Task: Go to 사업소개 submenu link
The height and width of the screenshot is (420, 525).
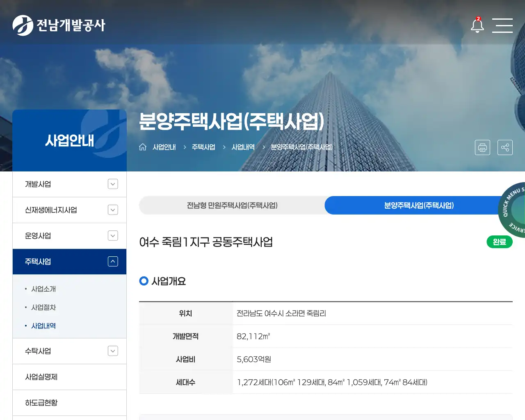Action: click(x=43, y=289)
